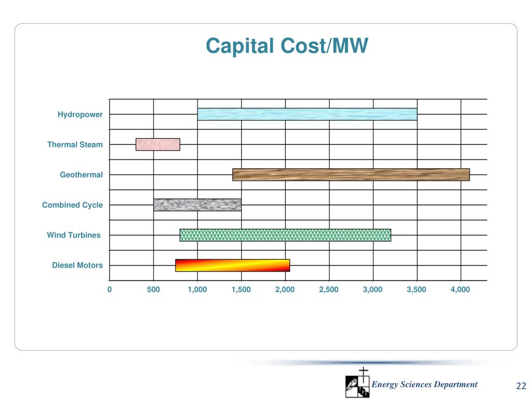Click the 2,000 x-axis value
Image resolution: width=532 pixels, height=399 pixels.
pos(285,289)
